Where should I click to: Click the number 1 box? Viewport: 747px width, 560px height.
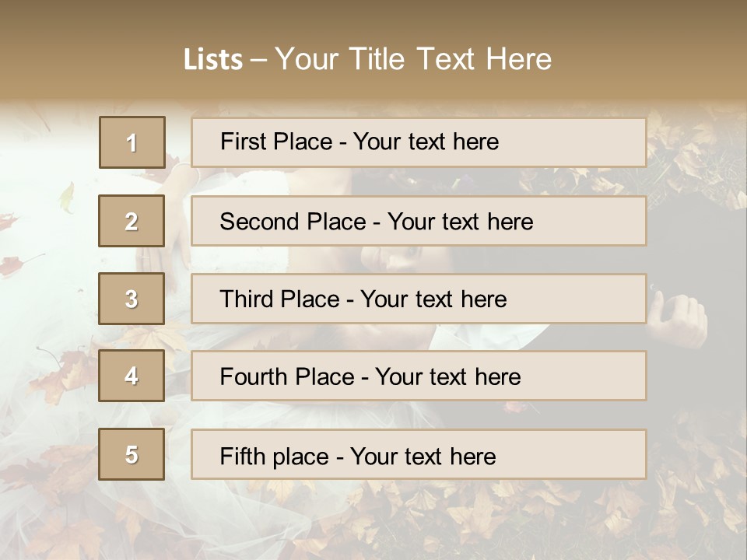point(132,142)
